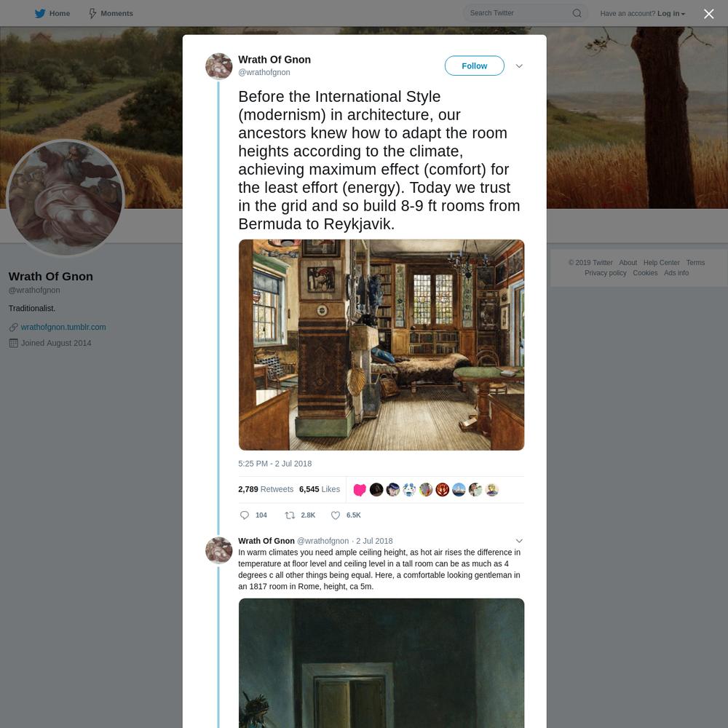The height and width of the screenshot is (728, 728).
Task: Open the Privacy policy footer link
Action: pyautogui.click(x=605, y=273)
